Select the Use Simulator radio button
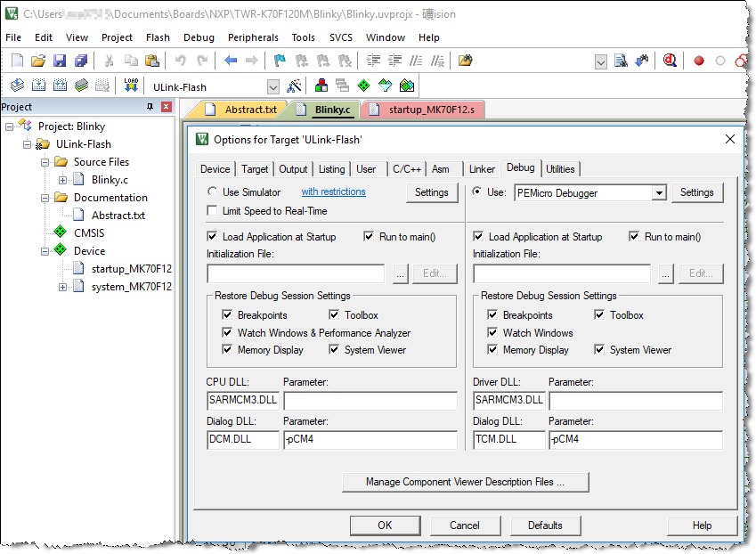This screenshot has width=756, height=554. pos(212,191)
